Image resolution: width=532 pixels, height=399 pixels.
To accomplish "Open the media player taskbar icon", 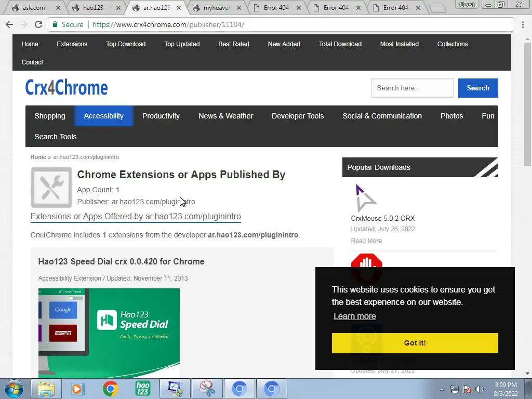I will (x=77, y=389).
